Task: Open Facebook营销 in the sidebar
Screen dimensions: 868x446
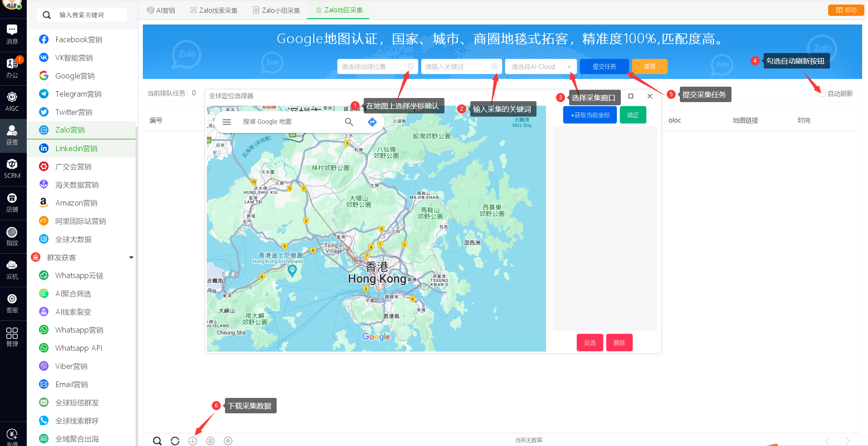Action: (79, 39)
